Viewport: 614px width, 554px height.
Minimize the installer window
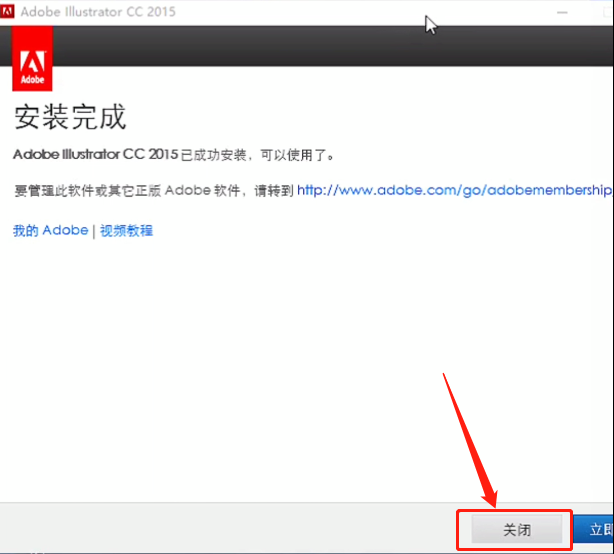click(562, 13)
